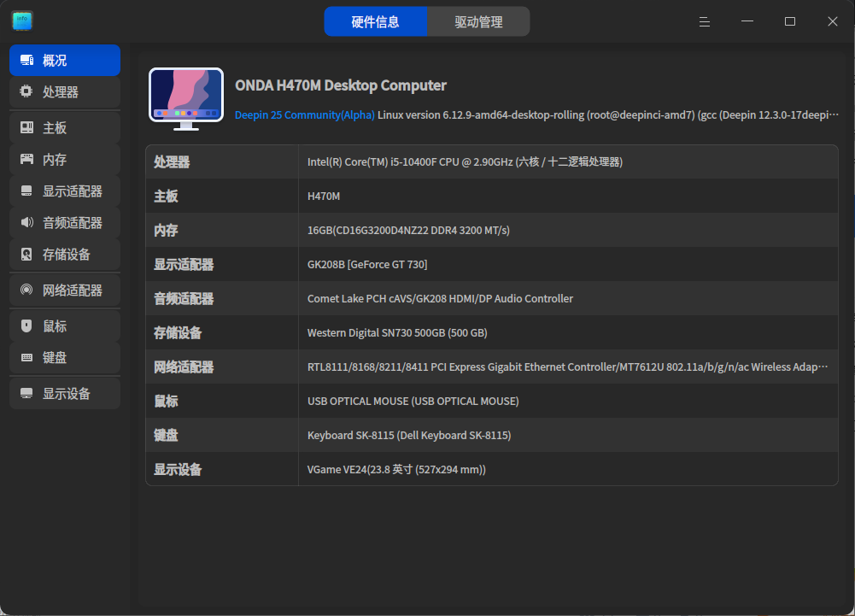The image size is (855, 616).
Task: Click the Linux version 6.12.9 kernel text
Action: 608,115
